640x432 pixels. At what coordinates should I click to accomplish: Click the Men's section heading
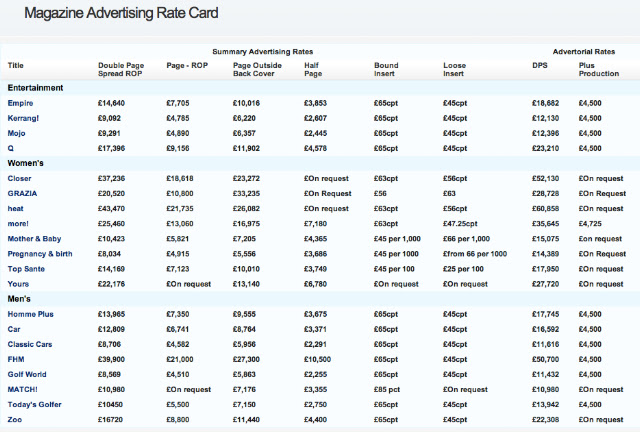(19, 299)
